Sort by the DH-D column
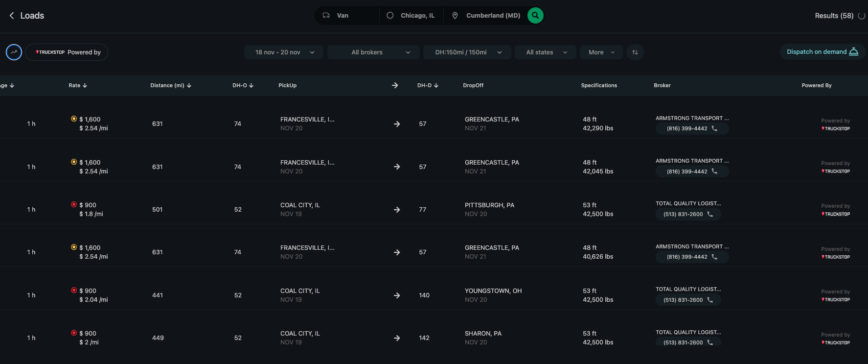Screen dimensions: 868x364 [428, 85]
